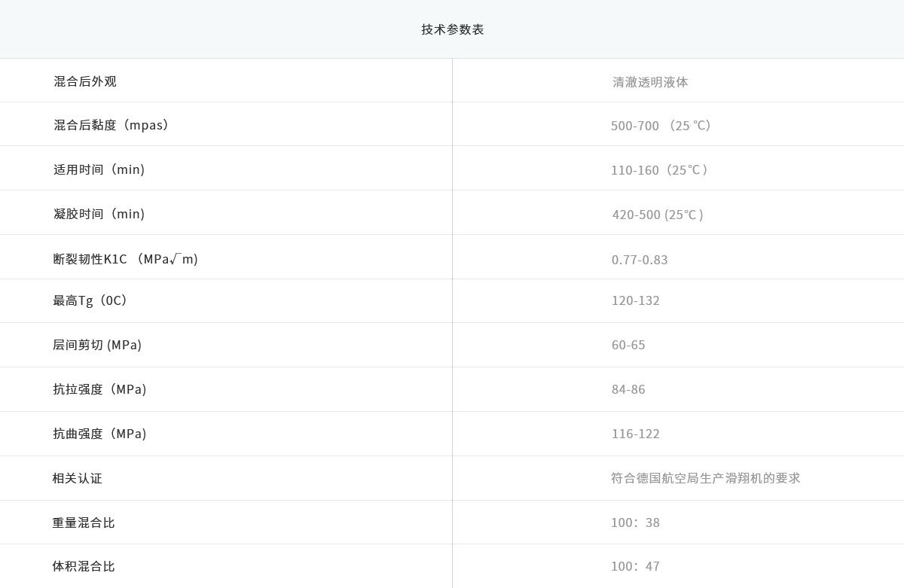Click the value 60-65
This screenshot has width=904, height=588.
628,345
